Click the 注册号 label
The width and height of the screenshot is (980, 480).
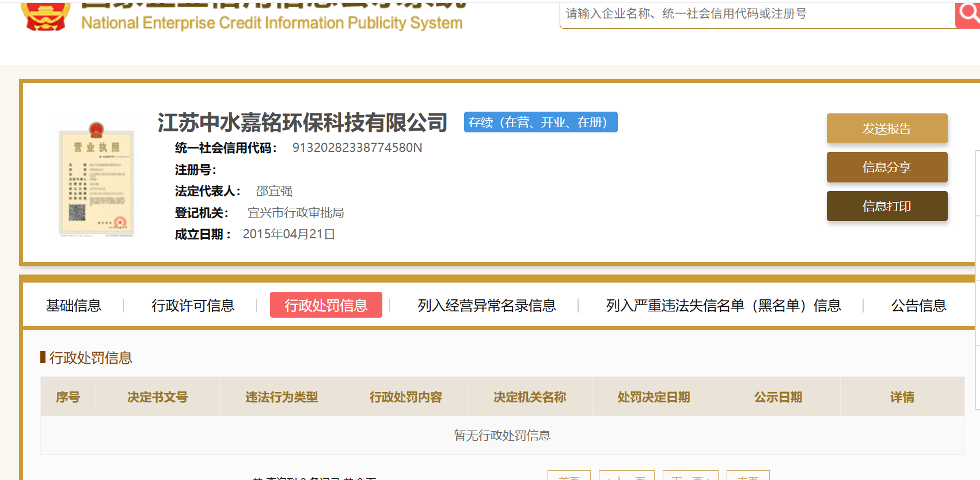click(196, 170)
